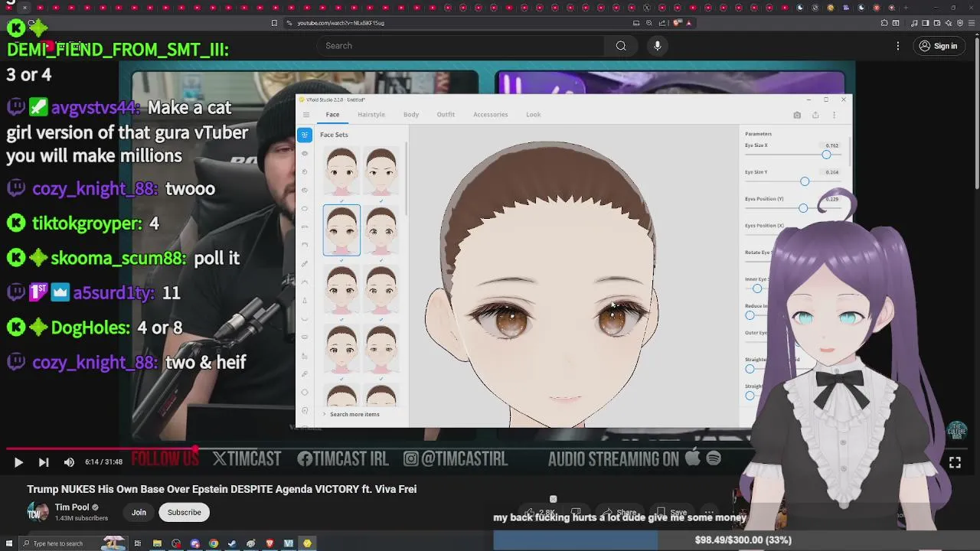Click the Eye Size X value field
The width and height of the screenshot is (980, 551).
(831, 145)
